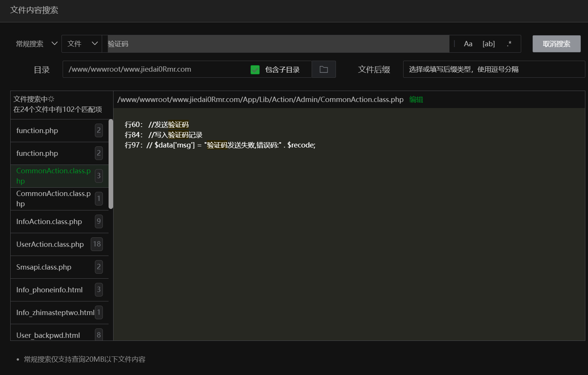Screen dimensions: 588x375
Task: Click the green 编辑 link
Action: [x=416, y=100]
